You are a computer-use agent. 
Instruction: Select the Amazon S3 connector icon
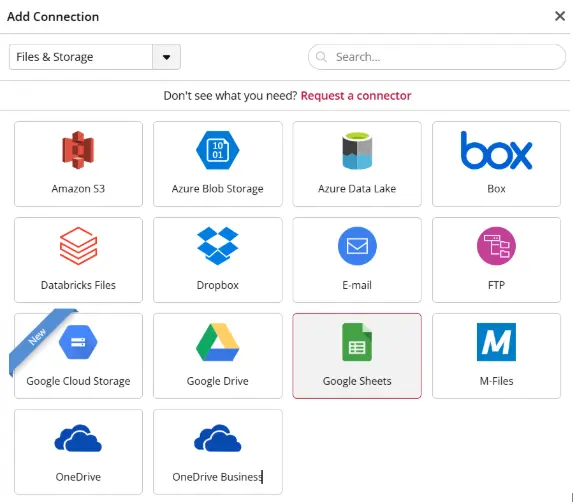[78, 150]
